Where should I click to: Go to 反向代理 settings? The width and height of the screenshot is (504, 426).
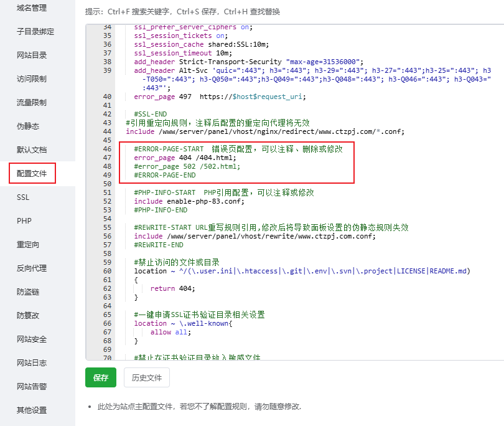pos(32,268)
